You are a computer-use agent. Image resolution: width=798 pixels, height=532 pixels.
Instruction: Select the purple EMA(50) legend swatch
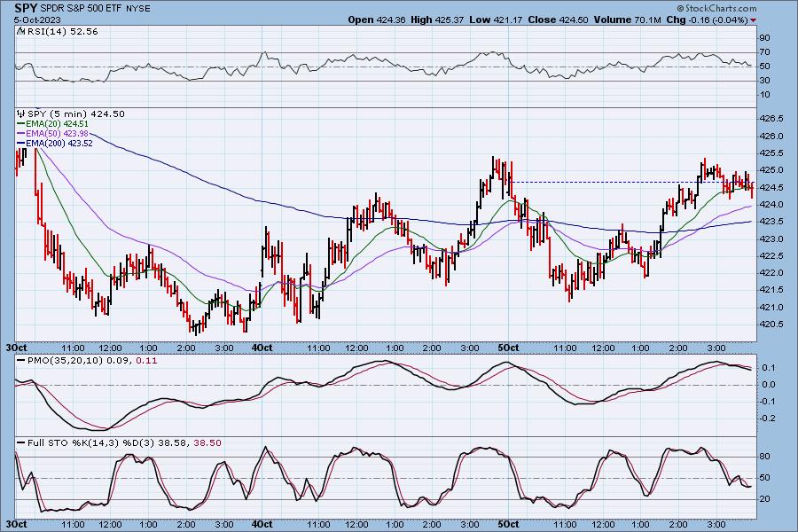click(x=21, y=133)
